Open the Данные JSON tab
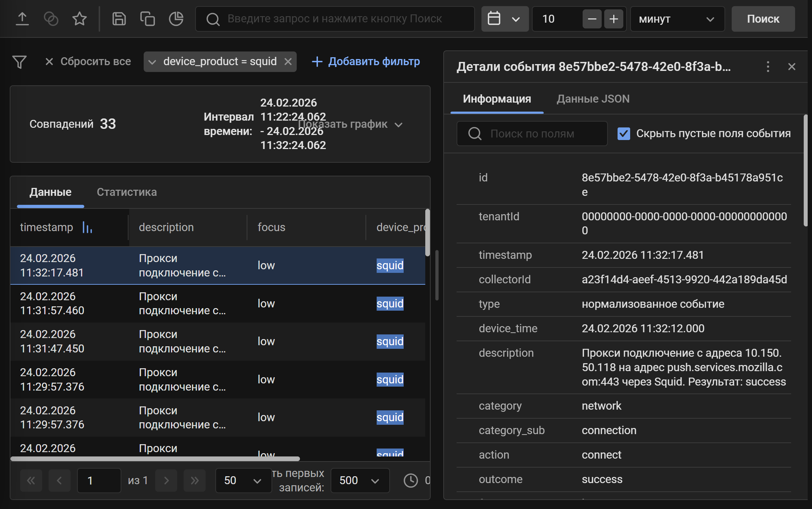Viewport: 812px width, 509px height. (x=593, y=99)
